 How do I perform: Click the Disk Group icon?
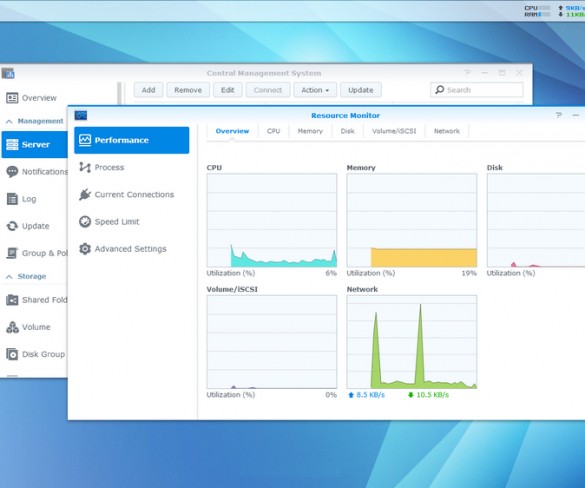12,354
